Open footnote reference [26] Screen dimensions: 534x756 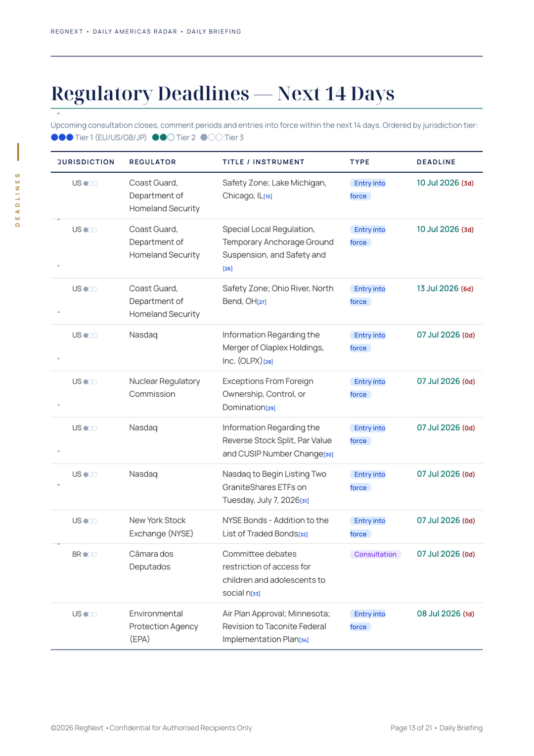point(227,269)
